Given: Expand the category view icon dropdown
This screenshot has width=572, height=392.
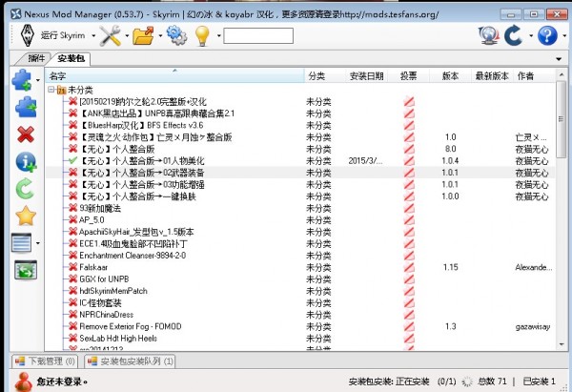Looking at the screenshot, I should point(38,243).
